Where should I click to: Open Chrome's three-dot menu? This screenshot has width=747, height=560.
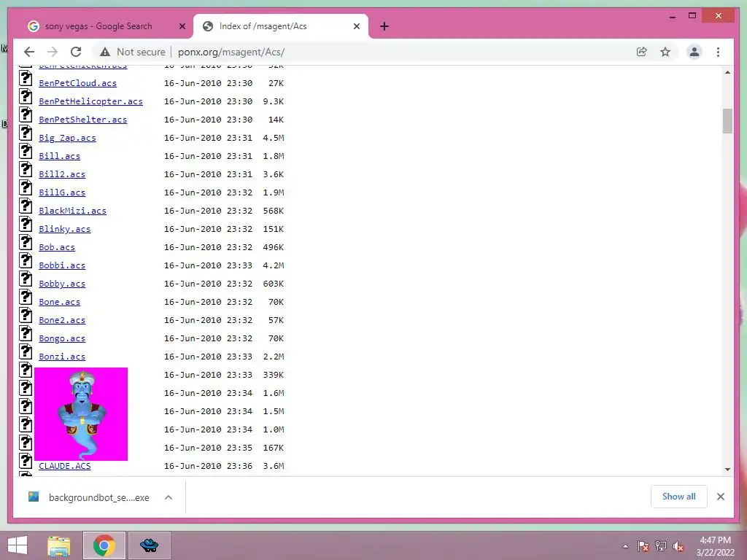tap(718, 52)
